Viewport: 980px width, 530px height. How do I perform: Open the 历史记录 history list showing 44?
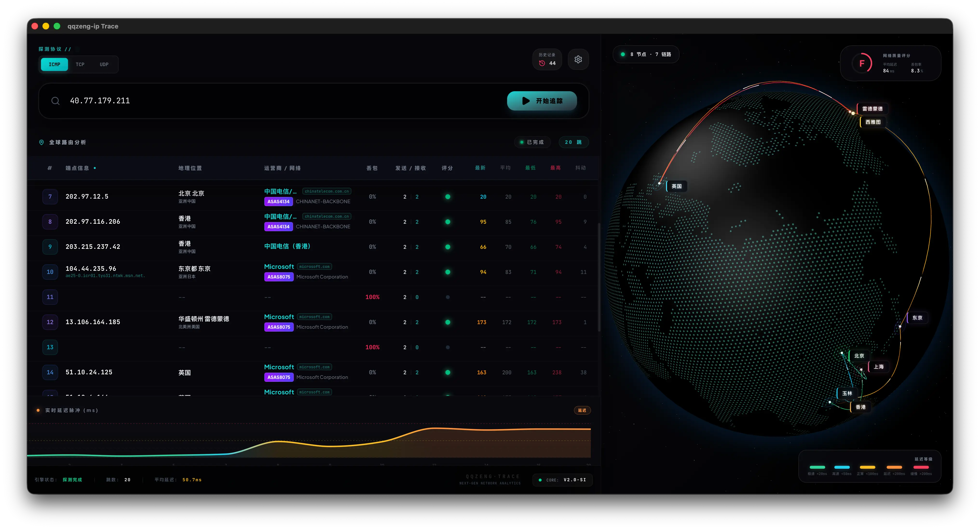point(547,59)
